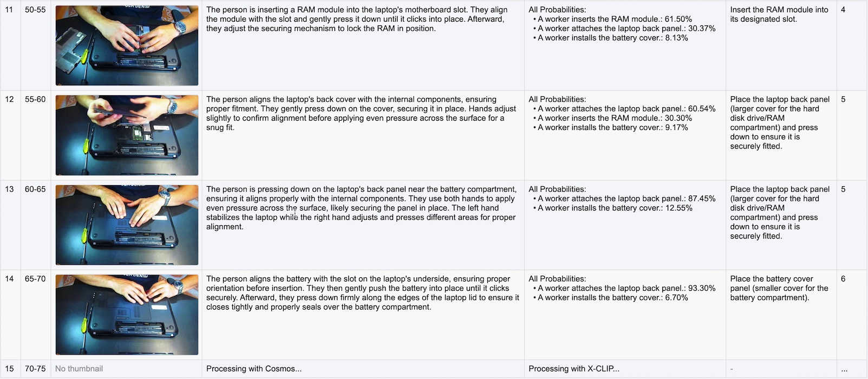868x379 pixels.
Task: Select the row number 11 cell
Action: pos(9,10)
